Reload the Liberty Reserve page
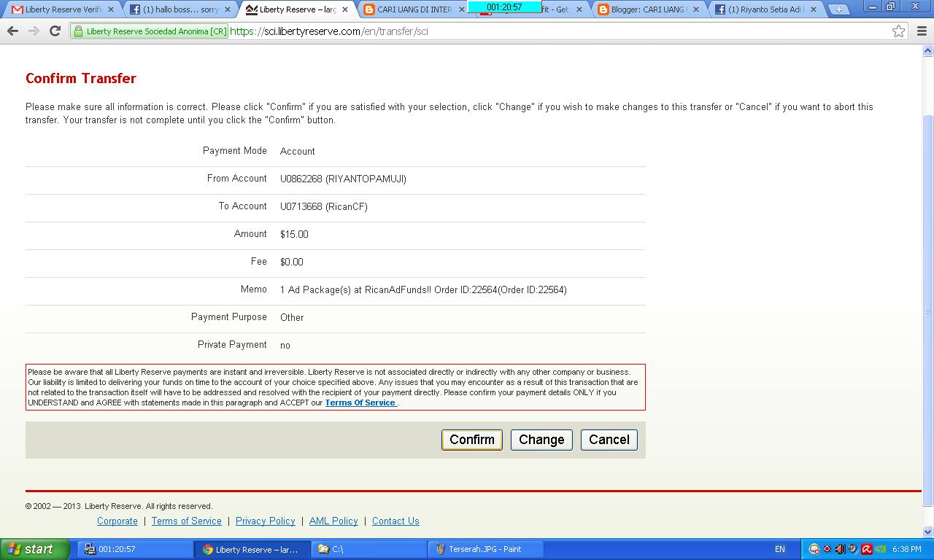Viewport: 934px width, 560px height. point(55,31)
